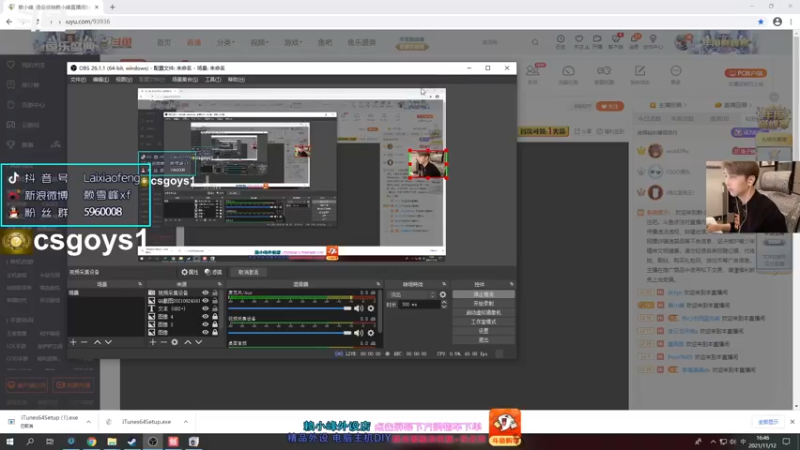Image resolution: width=800 pixels, height=450 pixels.
Task: Toggle the lock on the 图像 2 source
Action: [x=215, y=324]
